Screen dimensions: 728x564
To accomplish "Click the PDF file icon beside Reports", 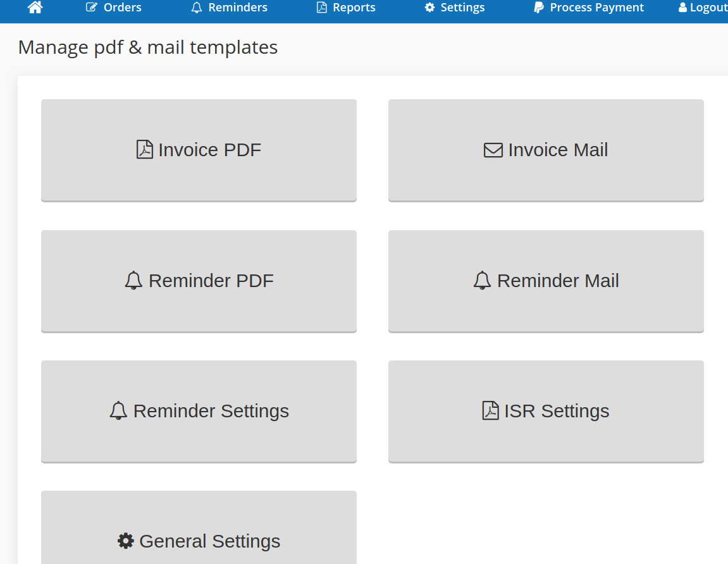I will (x=322, y=8).
